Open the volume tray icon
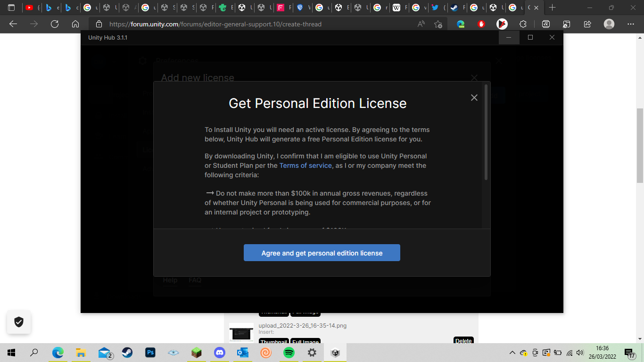 pos(580,353)
